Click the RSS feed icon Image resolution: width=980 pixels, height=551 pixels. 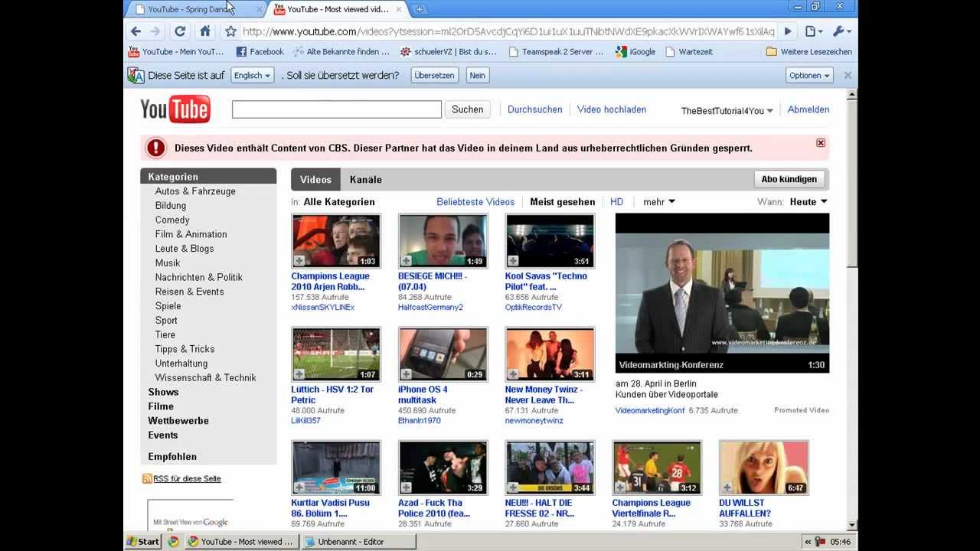(x=146, y=478)
